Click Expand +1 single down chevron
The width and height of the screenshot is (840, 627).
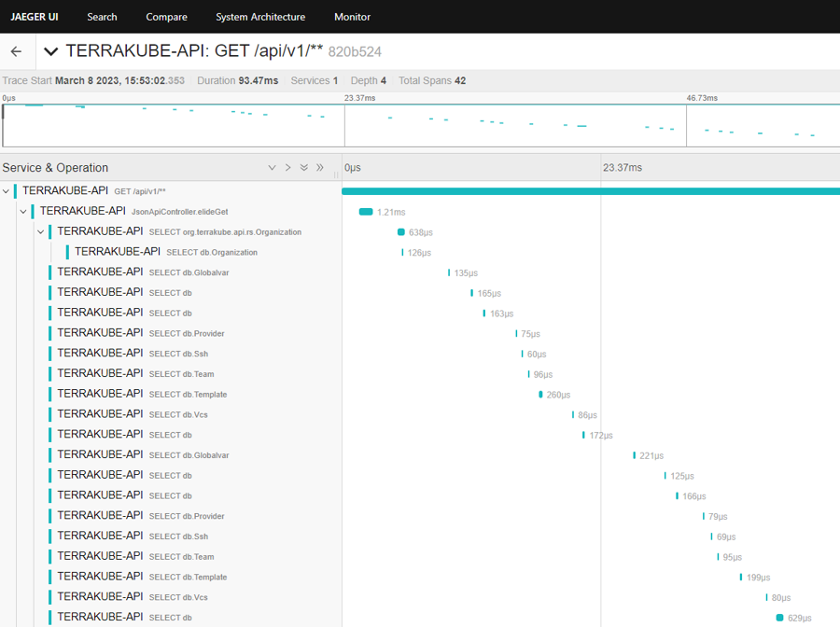click(272, 168)
